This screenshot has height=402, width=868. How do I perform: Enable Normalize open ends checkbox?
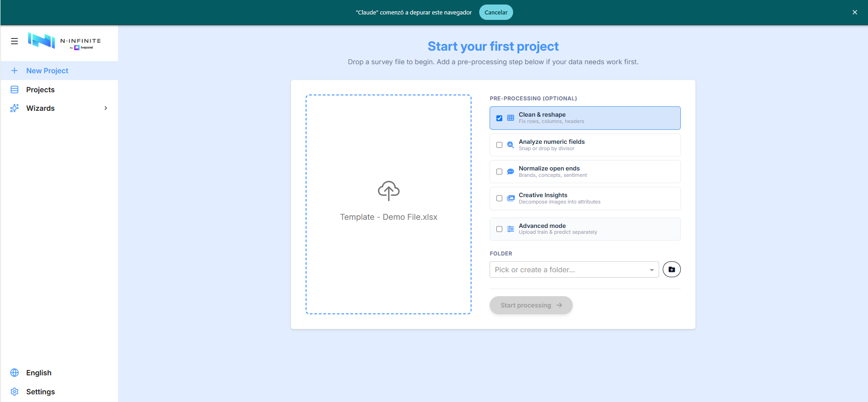pos(499,171)
